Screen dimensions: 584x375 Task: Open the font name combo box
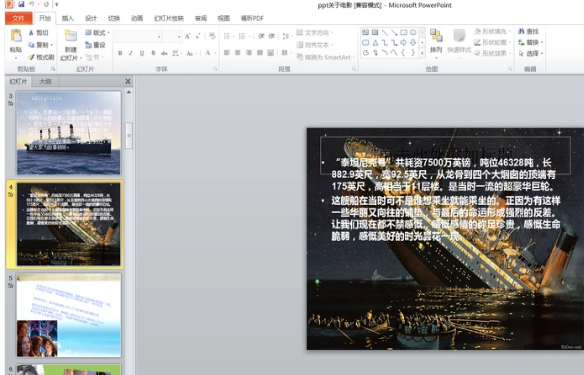[138, 36]
